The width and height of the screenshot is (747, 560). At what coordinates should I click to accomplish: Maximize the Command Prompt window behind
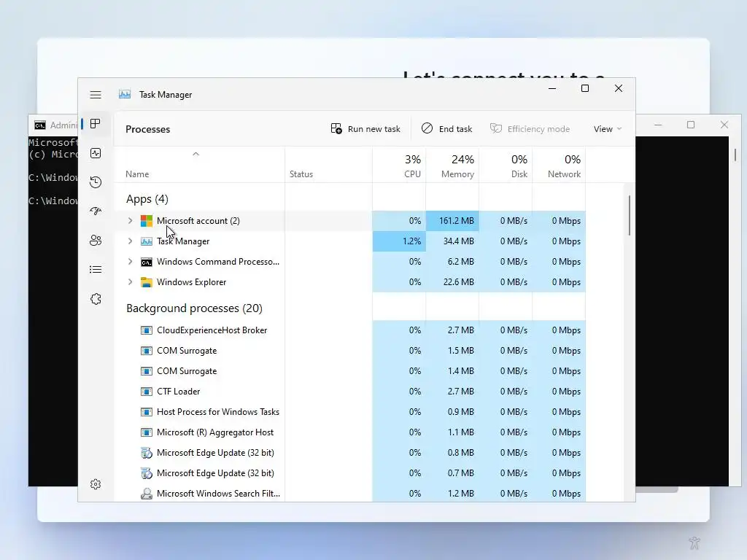click(x=691, y=125)
